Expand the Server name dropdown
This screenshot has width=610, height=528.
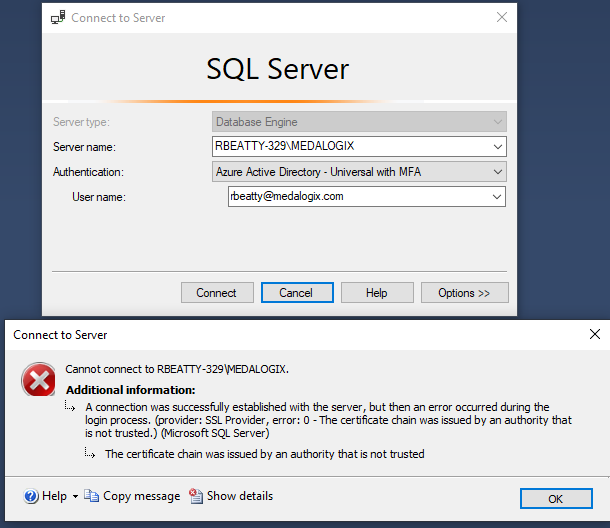click(x=498, y=147)
